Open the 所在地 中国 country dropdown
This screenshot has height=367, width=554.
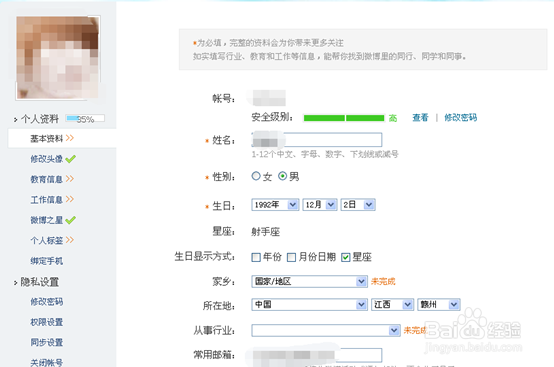(310, 305)
